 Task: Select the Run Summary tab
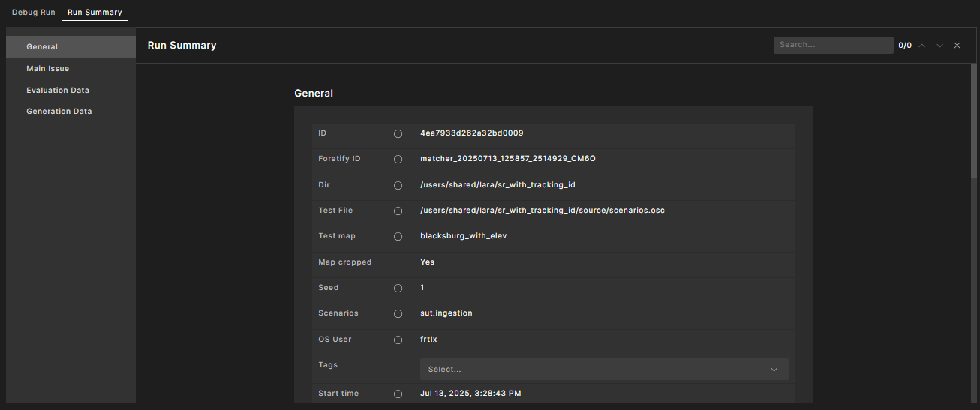[95, 13]
